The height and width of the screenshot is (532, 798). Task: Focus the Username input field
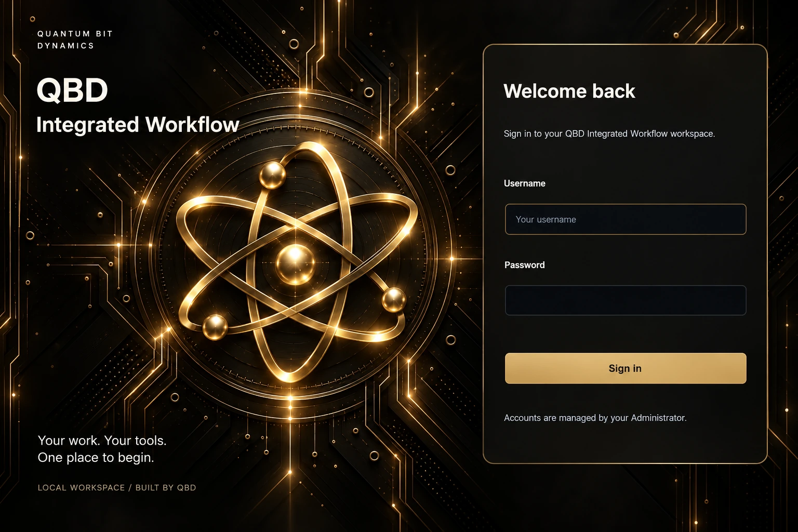[x=626, y=219]
